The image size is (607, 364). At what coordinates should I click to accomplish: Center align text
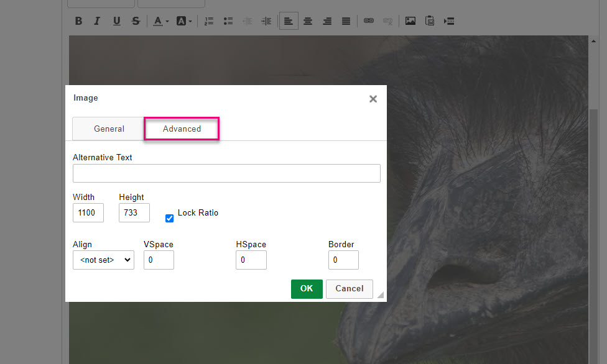pyautogui.click(x=308, y=21)
